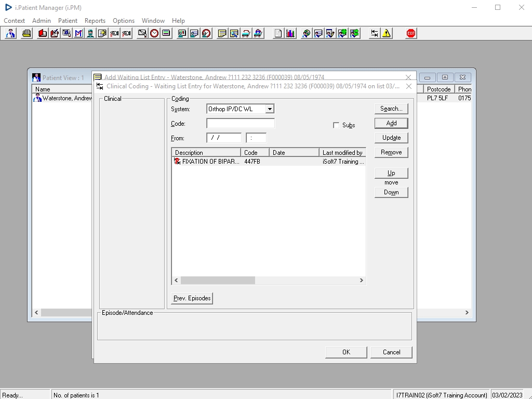
Task: Click the blue M toolbar icon
Action: 78,33
